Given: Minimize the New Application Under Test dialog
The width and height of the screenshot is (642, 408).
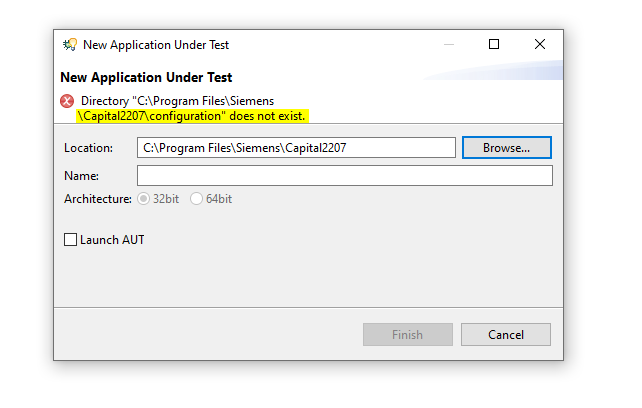Looking at the screenshot, I should pyautogui.click(x=449, y=44).
